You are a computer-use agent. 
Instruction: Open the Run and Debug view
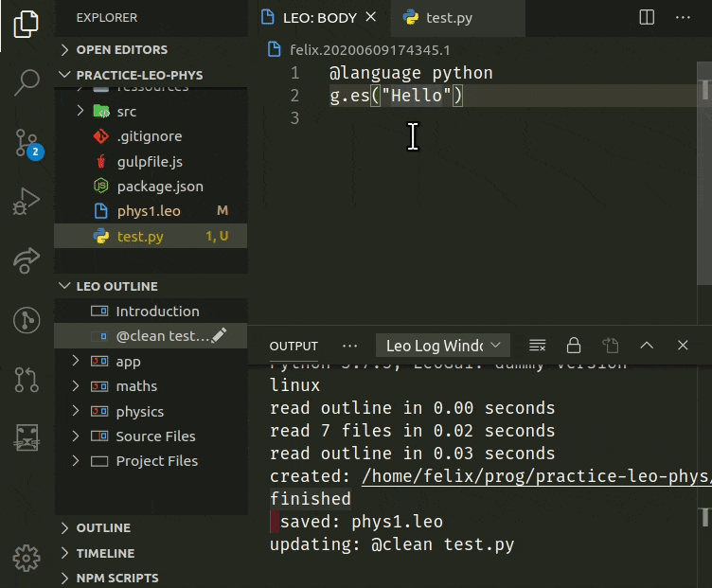(x=27, y=201)
